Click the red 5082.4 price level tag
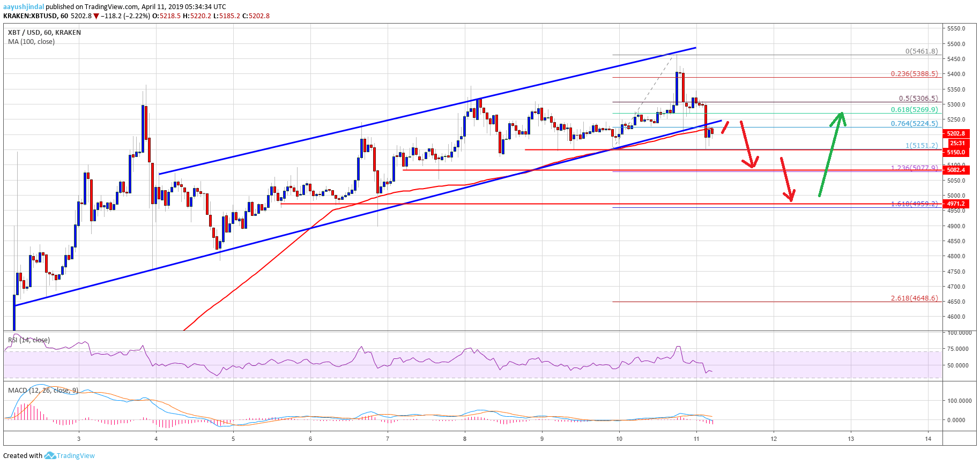Viewport: 980px width, 465px height. click(x=955, y=170)
